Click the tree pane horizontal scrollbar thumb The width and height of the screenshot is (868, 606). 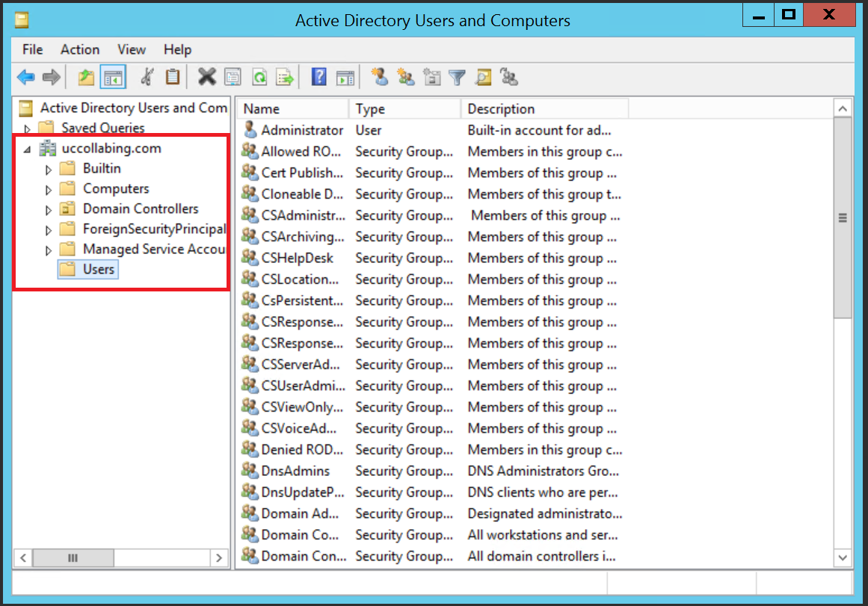click(x=73, y=558)
